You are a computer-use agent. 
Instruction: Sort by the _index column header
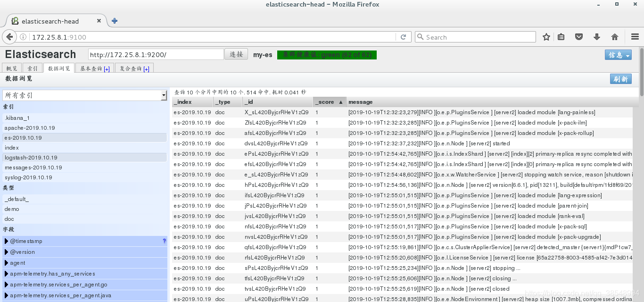coord(192,102)
